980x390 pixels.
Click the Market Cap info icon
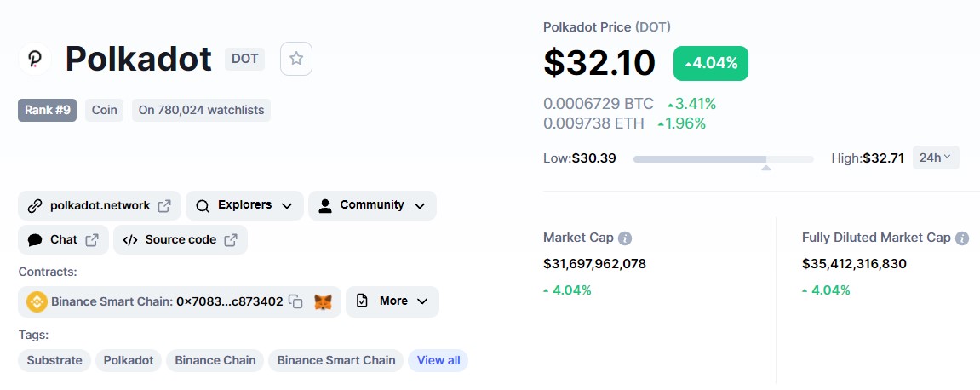(625, 238)
